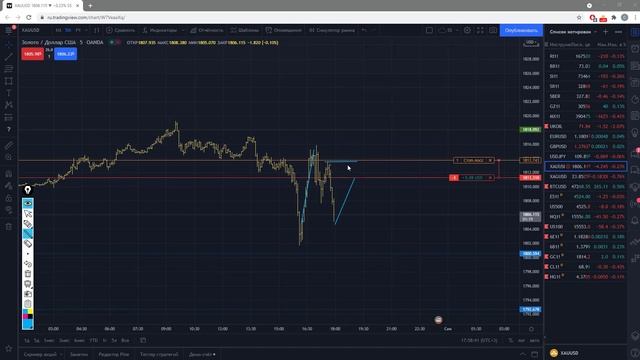The image size is (640, 360).
Task: Toggle the annotation toolbar eye visibility
Action: 28,203
